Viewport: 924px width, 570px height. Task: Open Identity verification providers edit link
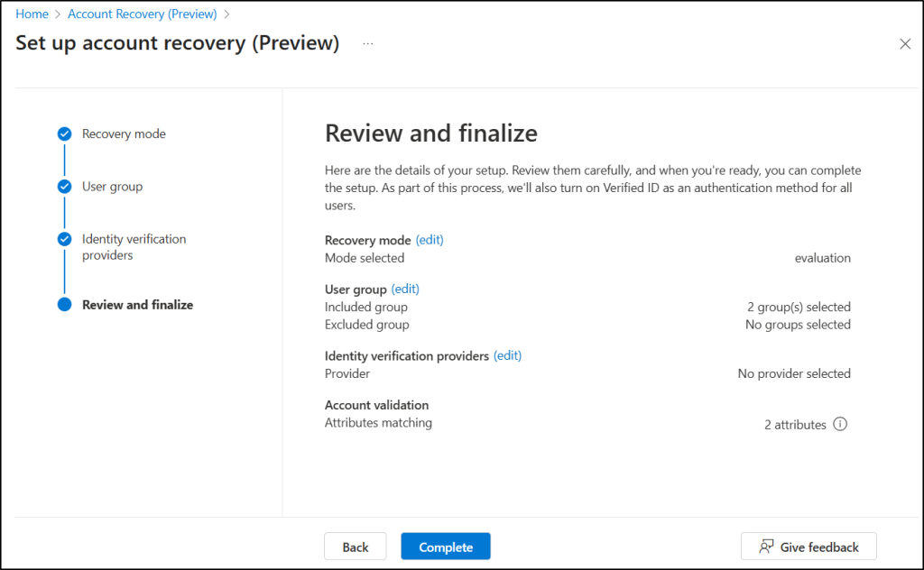tap(507, 355)
